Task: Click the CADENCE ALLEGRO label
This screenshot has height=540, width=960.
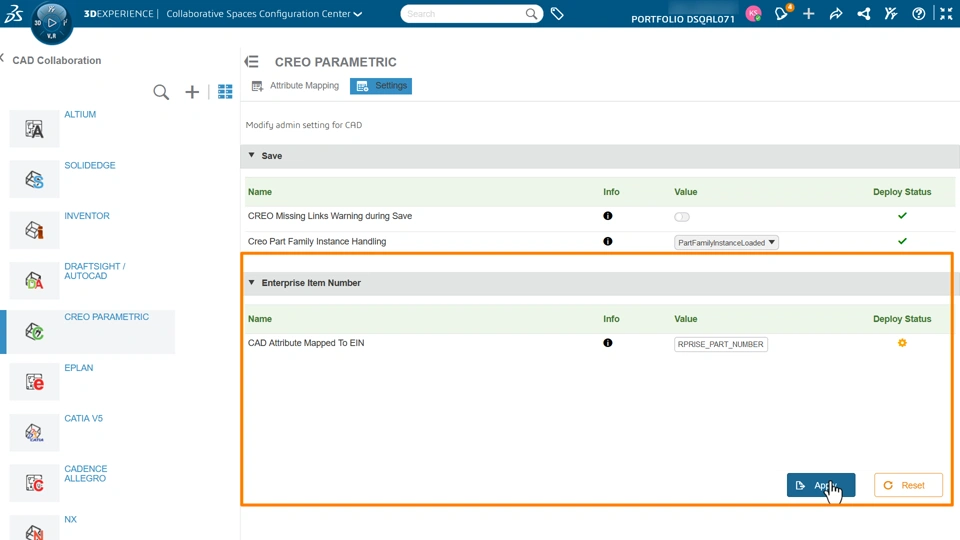Action: point(86,473)
